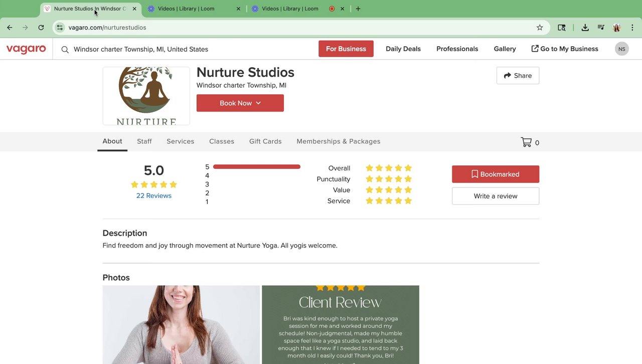Open the smiling woman photo
This screenshot has height=364, width=642.
tap(181, 324)
